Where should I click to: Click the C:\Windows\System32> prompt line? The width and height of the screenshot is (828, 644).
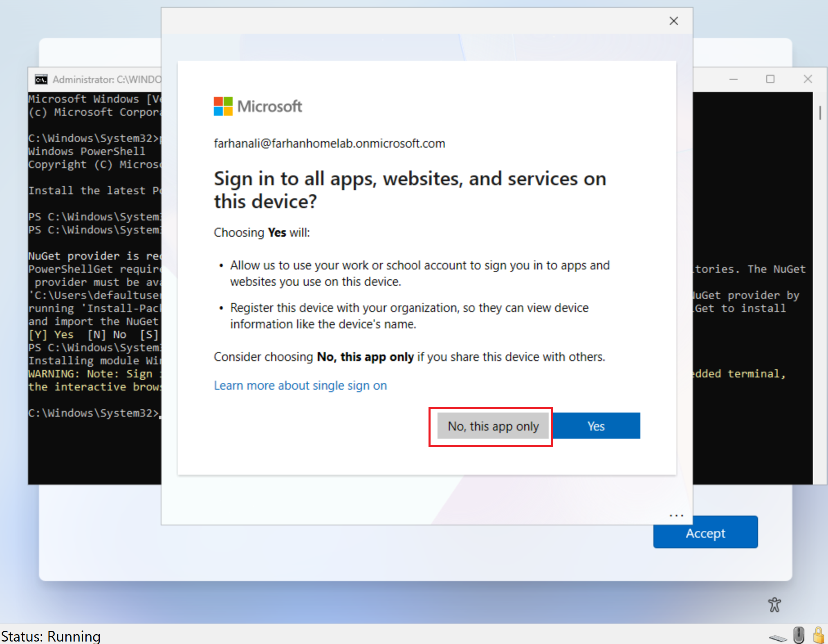(93, 413)
